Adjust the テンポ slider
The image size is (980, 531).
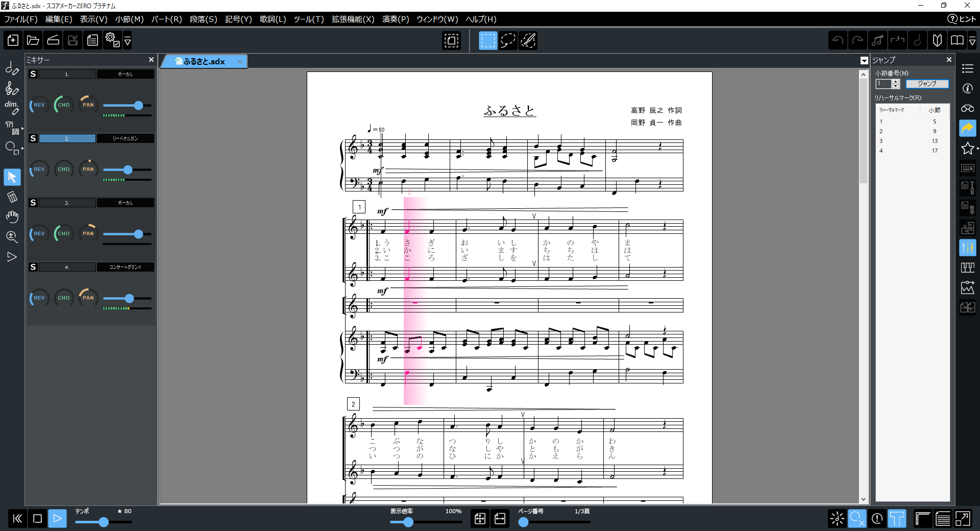pyautogui.click(x=104, y=522)
